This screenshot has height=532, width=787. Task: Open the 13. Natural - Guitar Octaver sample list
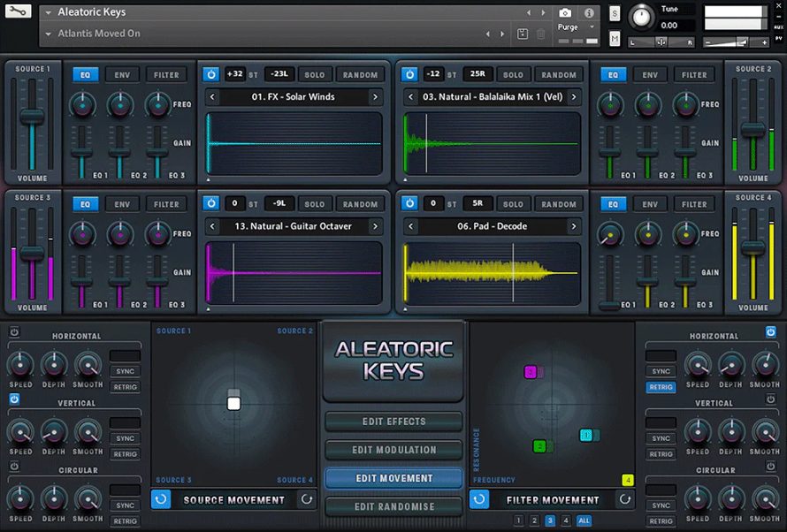293,226
